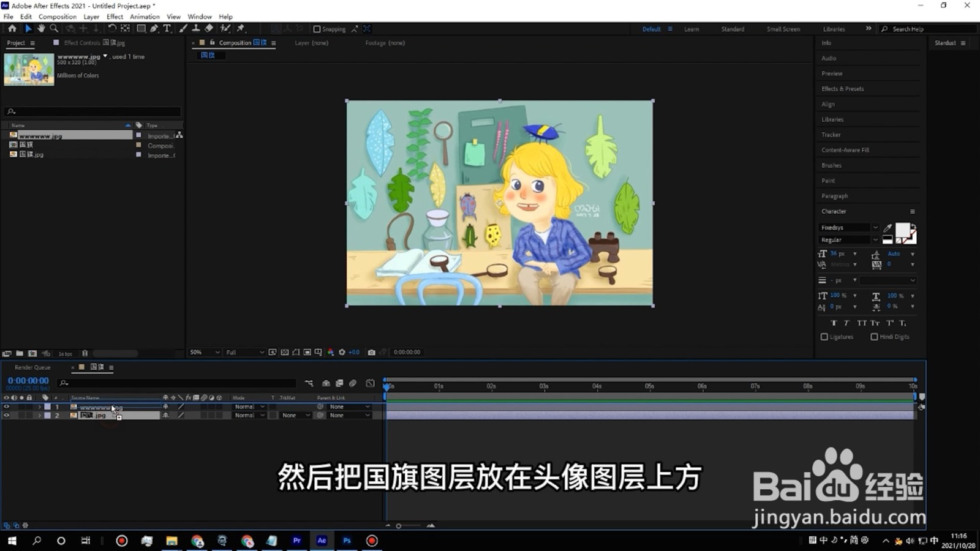The width and height of the screenshot is (980, 551).
Task: Open the File menu
Action: click(8, 17)
